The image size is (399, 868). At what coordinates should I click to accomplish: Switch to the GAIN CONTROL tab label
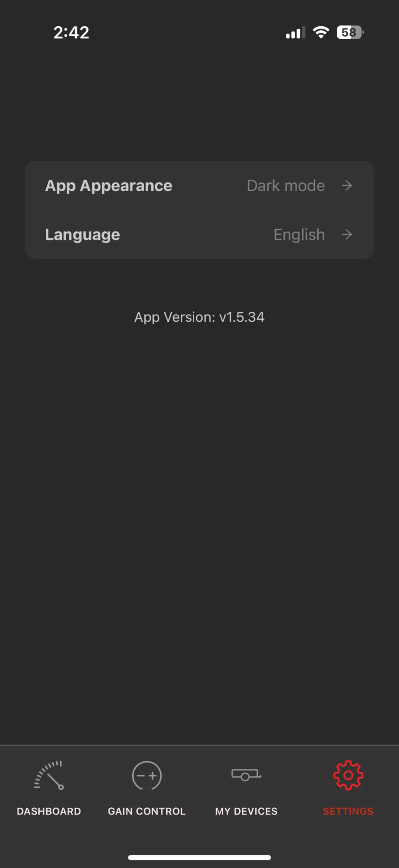click(x=147, y=811)
